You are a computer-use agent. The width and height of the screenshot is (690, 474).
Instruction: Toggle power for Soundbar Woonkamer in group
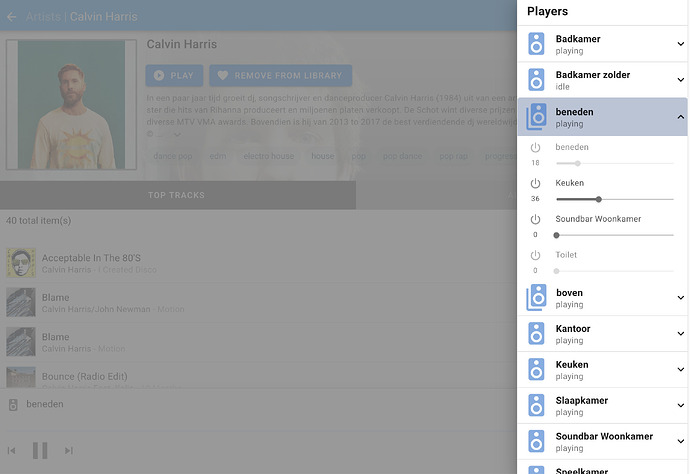535,219
